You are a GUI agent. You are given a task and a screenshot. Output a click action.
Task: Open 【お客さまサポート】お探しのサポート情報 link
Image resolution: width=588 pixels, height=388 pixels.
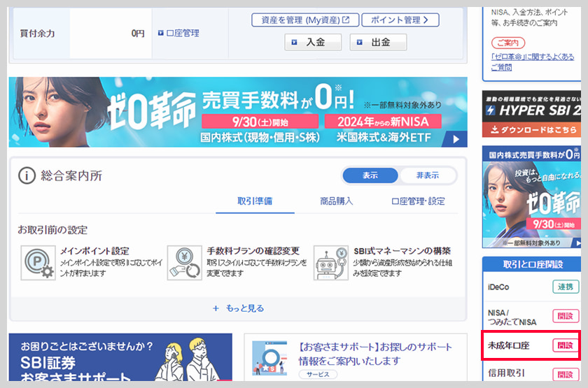click(x=375, y=354)
